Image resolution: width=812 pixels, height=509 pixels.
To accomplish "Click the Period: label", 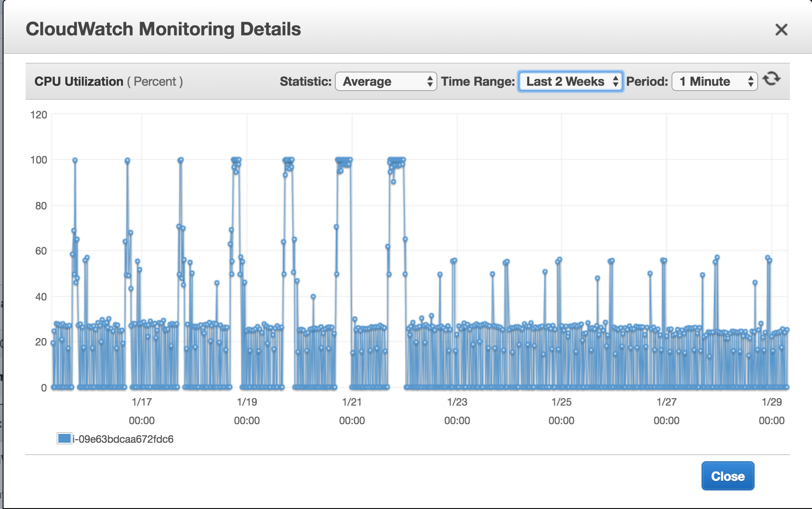I will [647, 81].
